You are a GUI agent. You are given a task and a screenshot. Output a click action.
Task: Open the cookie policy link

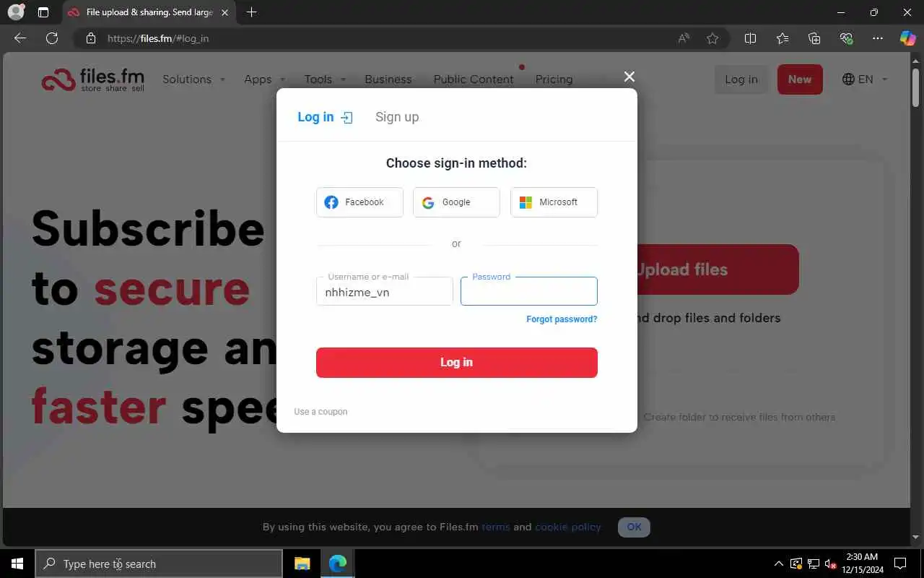coord(568,527)
